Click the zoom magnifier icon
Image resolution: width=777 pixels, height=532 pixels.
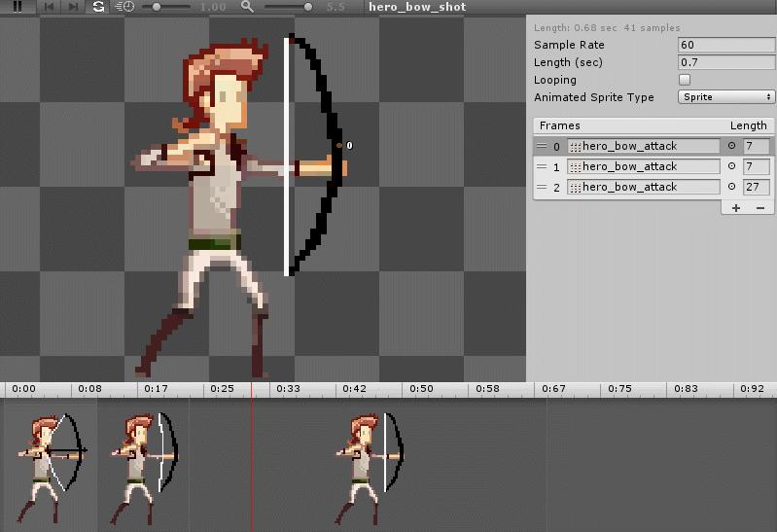coord(248,7)
